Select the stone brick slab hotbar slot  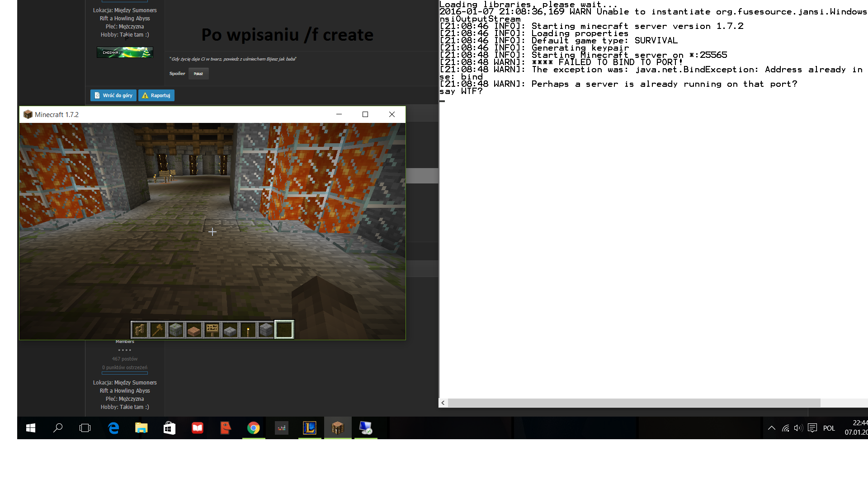230,330
